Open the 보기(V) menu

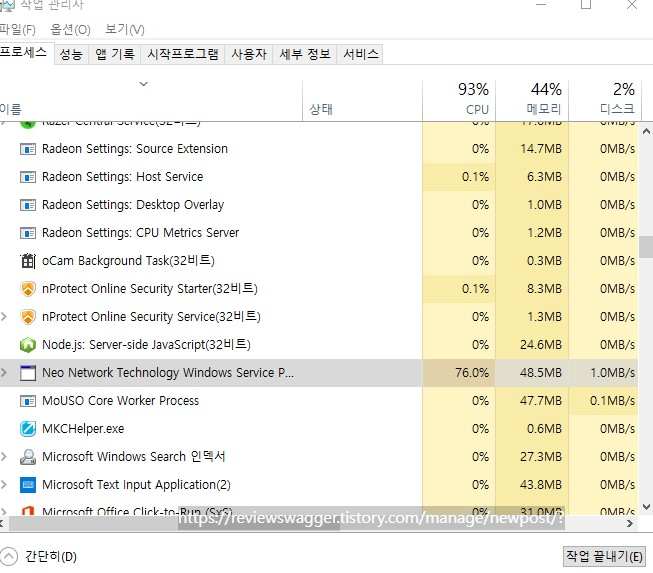[125, 30]
